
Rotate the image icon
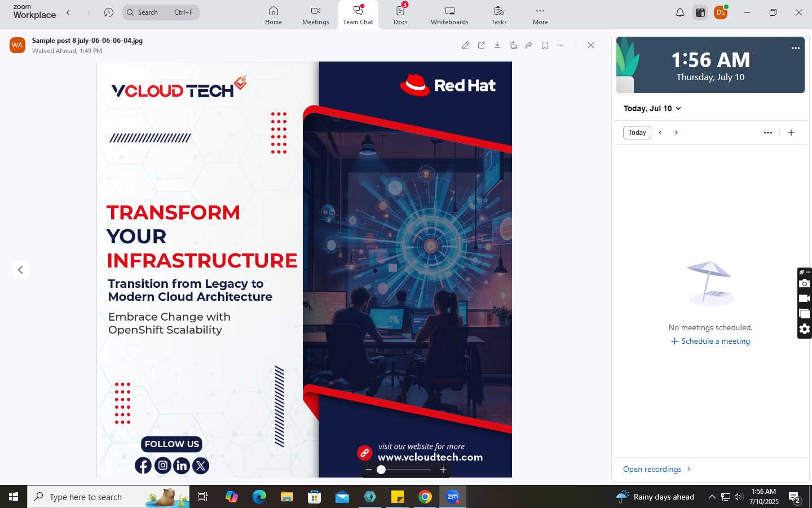click(x=513, y=45)
